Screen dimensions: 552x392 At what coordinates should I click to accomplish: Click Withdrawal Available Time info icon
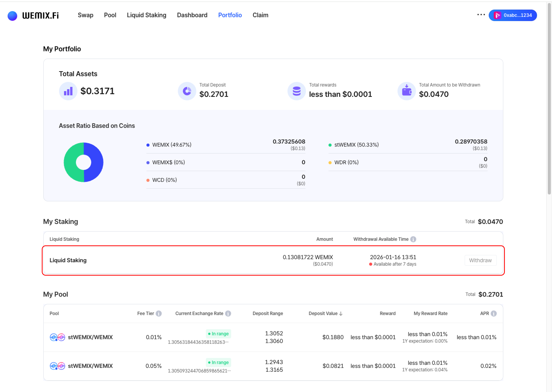click(x=413, y=239)
